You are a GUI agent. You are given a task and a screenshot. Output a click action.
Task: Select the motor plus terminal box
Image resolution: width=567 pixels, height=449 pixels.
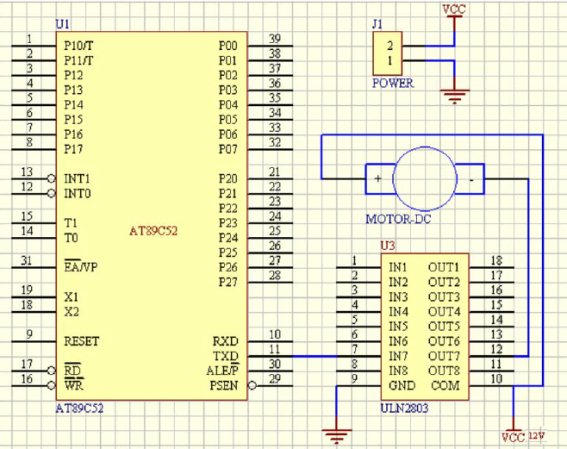coord(378,179)
